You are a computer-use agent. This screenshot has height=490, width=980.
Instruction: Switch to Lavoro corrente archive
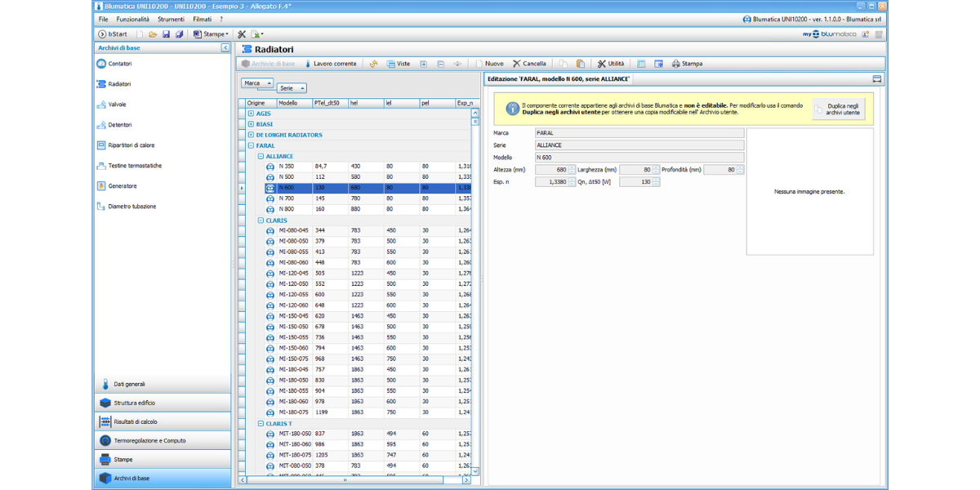coord(330,64)
